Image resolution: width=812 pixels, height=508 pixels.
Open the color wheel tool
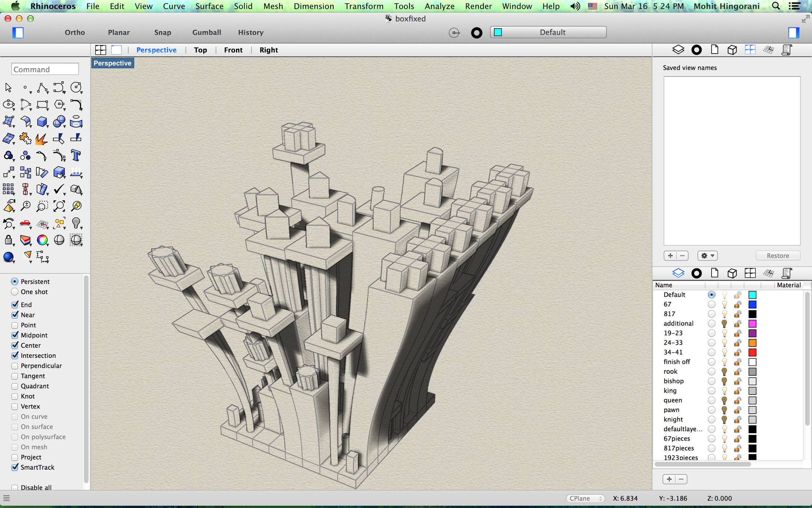point(42,240)
